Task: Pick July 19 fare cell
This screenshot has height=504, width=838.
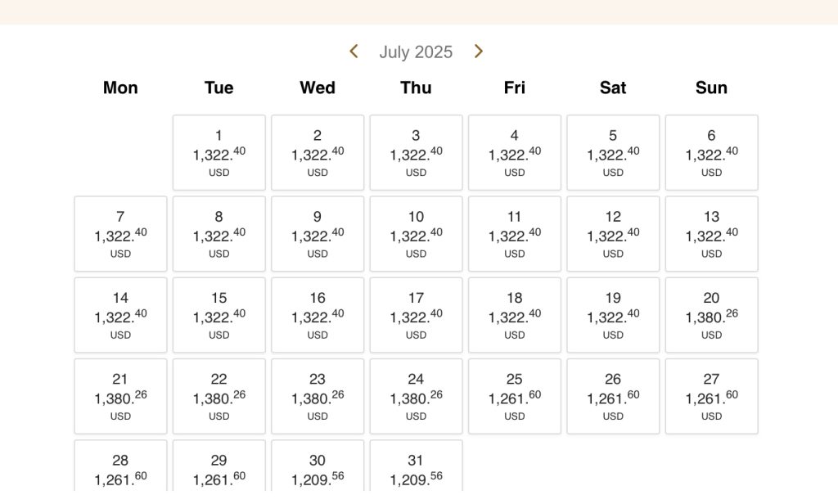Action: pyautogui.click(x=613, y=315)
